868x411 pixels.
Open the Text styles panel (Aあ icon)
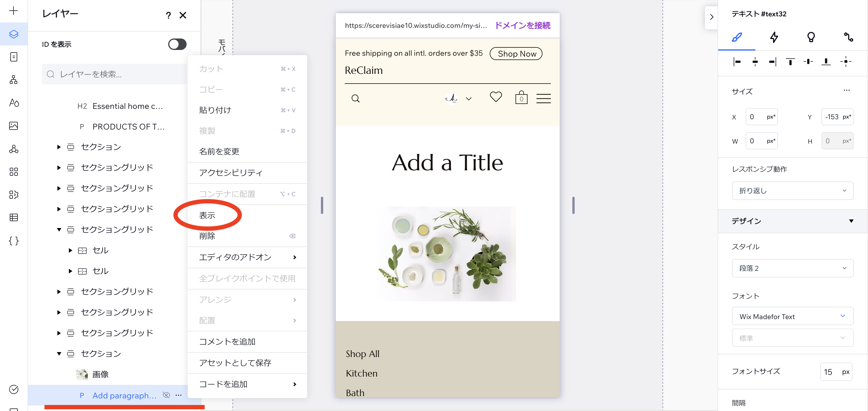(13, 103)
